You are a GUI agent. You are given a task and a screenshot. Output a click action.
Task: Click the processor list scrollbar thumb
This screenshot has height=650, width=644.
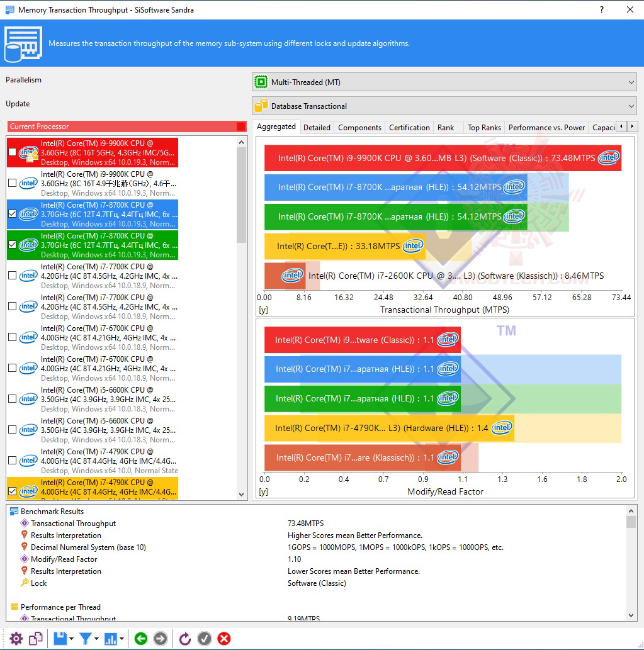(242, 196)
